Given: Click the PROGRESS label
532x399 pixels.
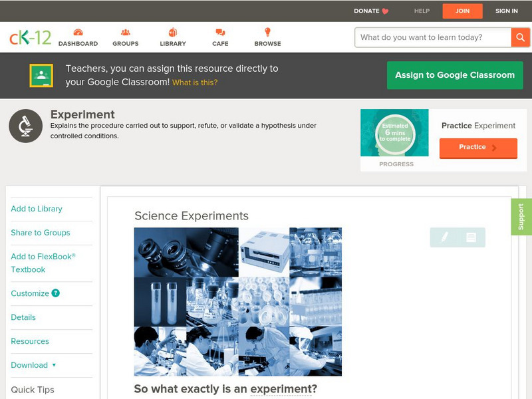Looking at the screenshot, I should point(396,164).
